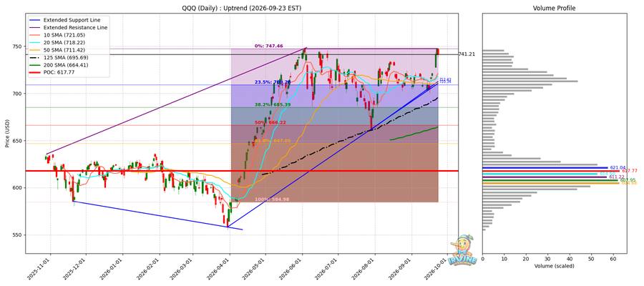The image size is (644, 286).
Task: Click the '2026-10-01' date tick
Action: (x=435, y=267)
